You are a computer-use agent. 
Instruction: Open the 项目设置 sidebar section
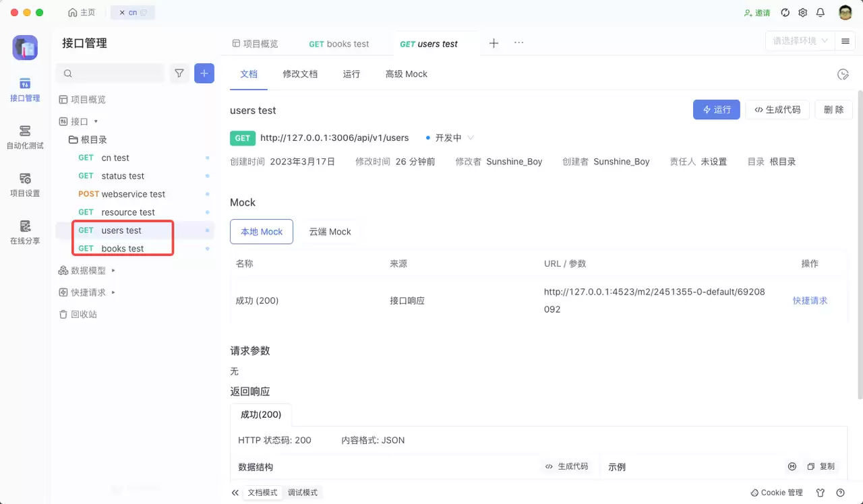25,185
